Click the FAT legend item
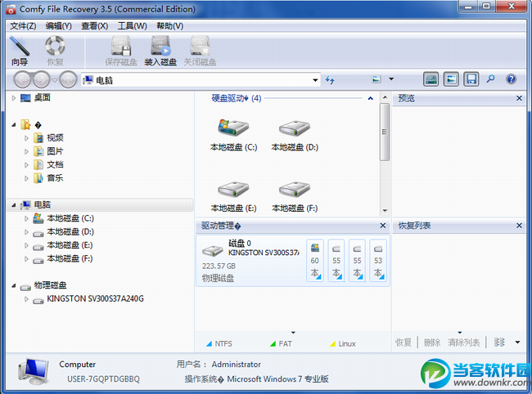 (281, 343)
